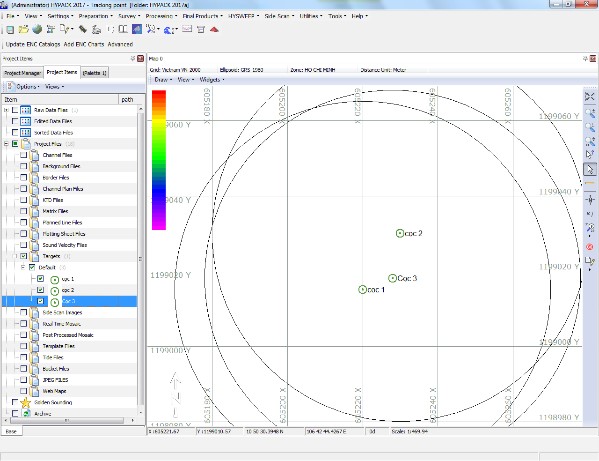Uncheck the Targets folder checkbox
Screen dimensions: 599x461
(24, 256)
